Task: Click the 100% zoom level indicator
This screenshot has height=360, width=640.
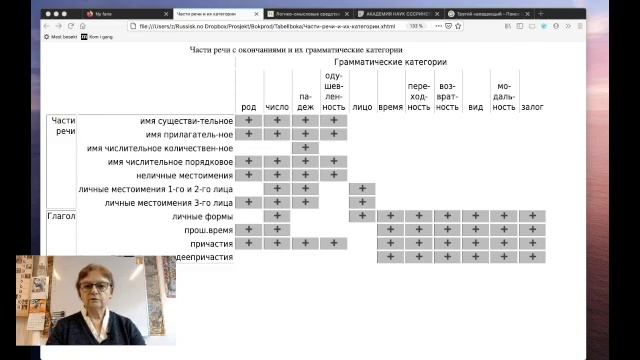Action: 416,26
